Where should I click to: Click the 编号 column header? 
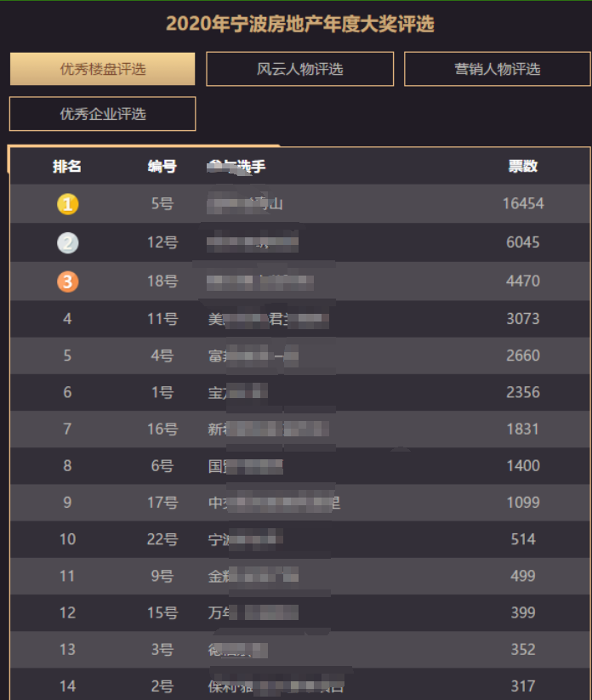[x=162, y=167]
